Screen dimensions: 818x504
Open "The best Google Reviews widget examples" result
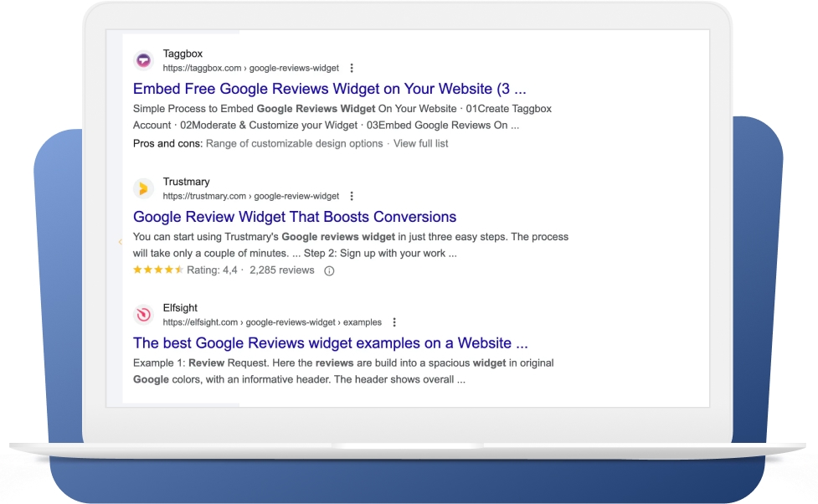point(330,343)
